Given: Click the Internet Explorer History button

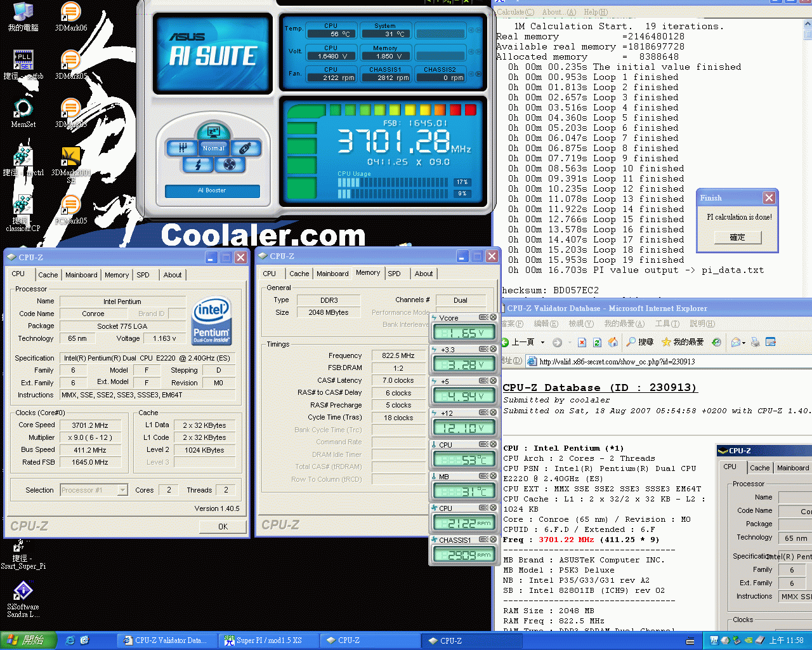Looking at the screenshot, I should pyautogui.click(x=717, y=342).
